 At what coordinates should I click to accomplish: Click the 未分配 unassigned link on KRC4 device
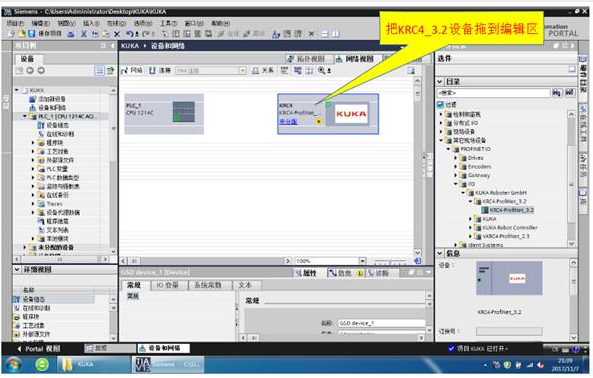coord(289,121)
